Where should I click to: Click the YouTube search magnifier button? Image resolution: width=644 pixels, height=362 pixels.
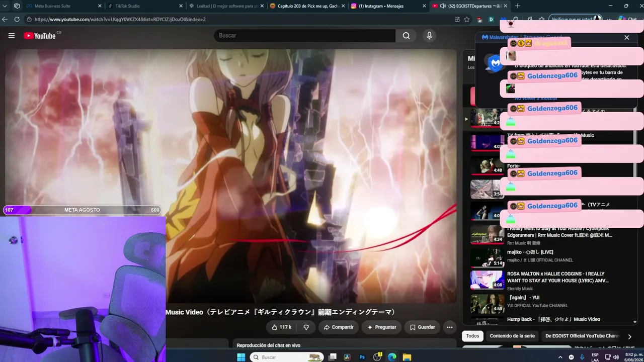[x=406, y=36]
